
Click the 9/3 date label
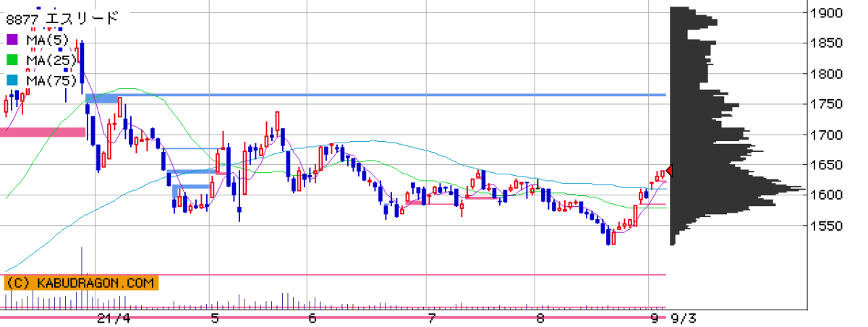coord(683,318)
